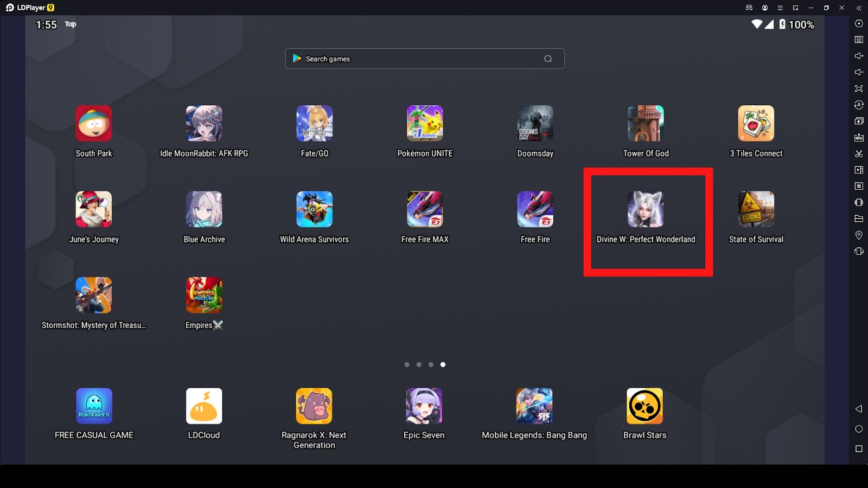Open Pokémon UNITE
The image size is (868, 488).
pyautogui.click(x=425, y=124)
